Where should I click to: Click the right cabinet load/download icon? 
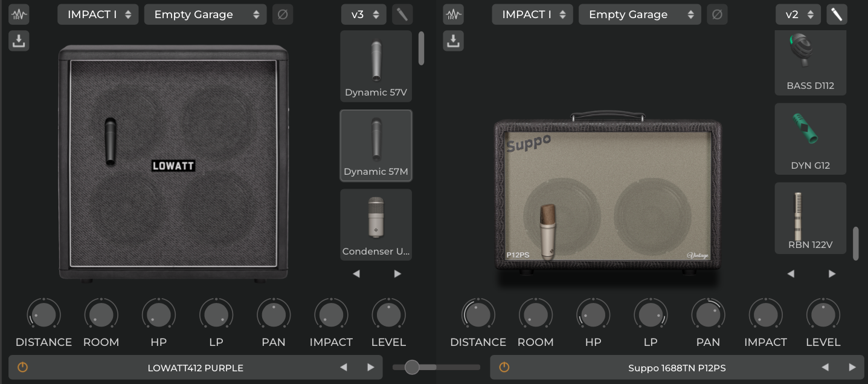tap(453, 41)
